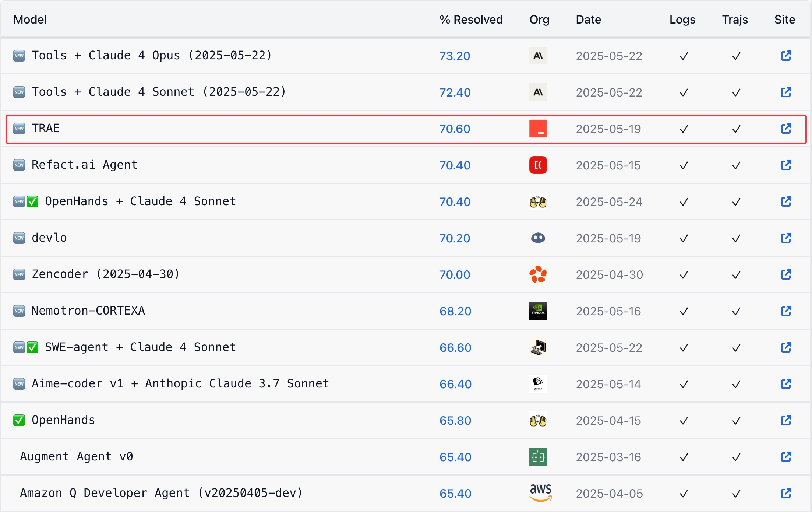The width and height of the screenshot is (812, 512).
Task: Click hands logo in OpenHands + Claude 4 Sonnet row
Action: 538,201
